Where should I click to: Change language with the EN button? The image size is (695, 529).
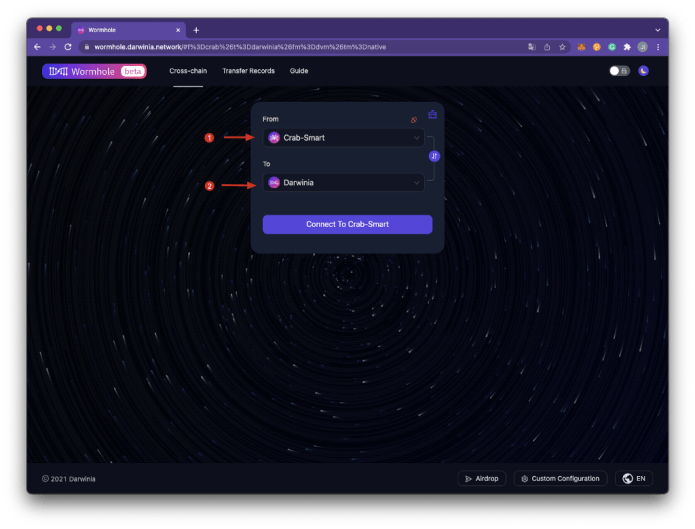(634, 478)
